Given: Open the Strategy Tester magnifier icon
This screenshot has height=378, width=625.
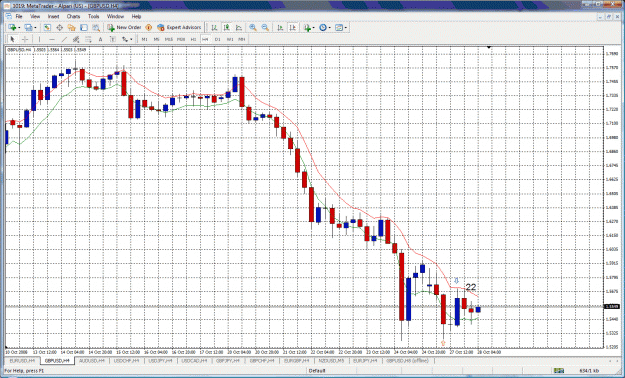Looking at the screenshot, I should tap(96, 28).
